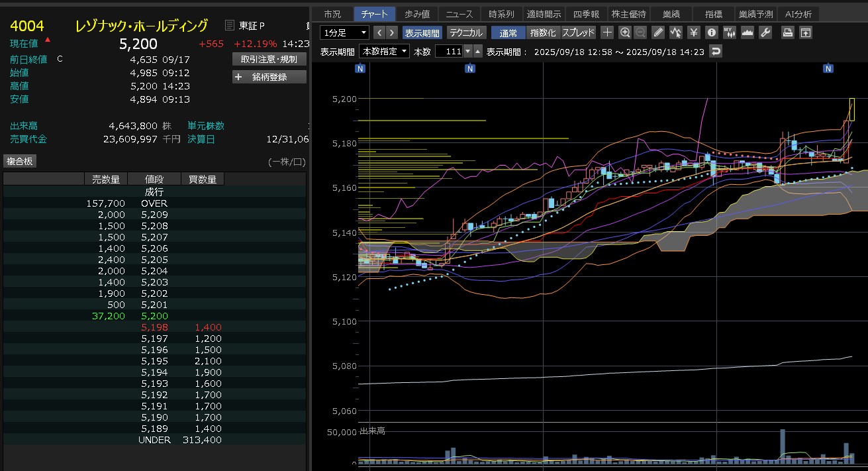Zoom in on the chart
This screenshot has height=471, width=868.
click(x=625, y=32)
